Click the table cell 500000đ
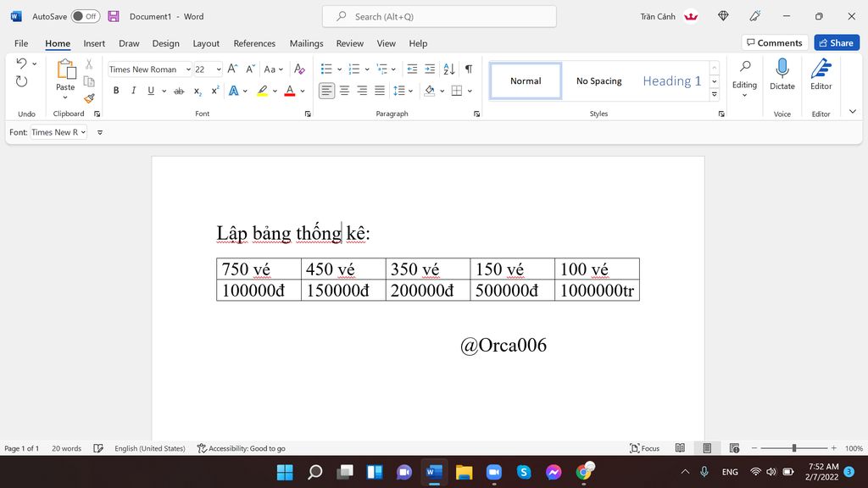This screenshot has width=868, height=488. (512, 290)
